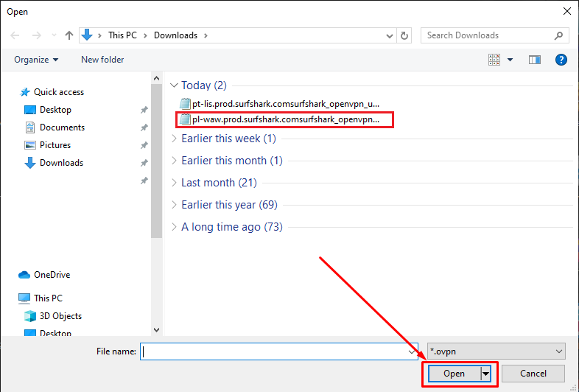Open the *.ovpn file type dropdown

pyautogui.click(x=496, y=351)
